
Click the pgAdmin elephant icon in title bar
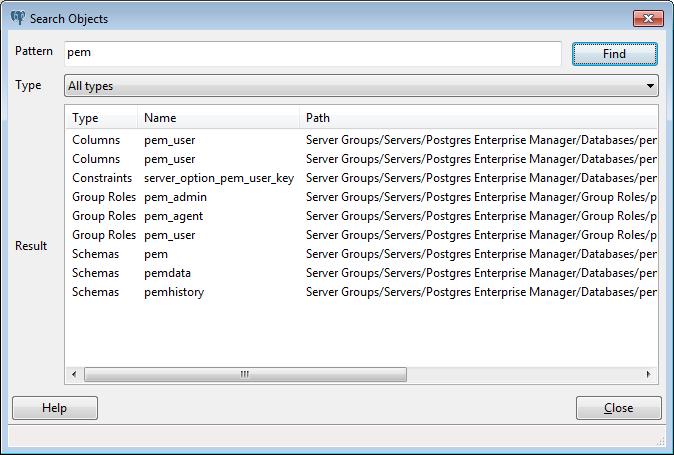(x=17, y=19)
